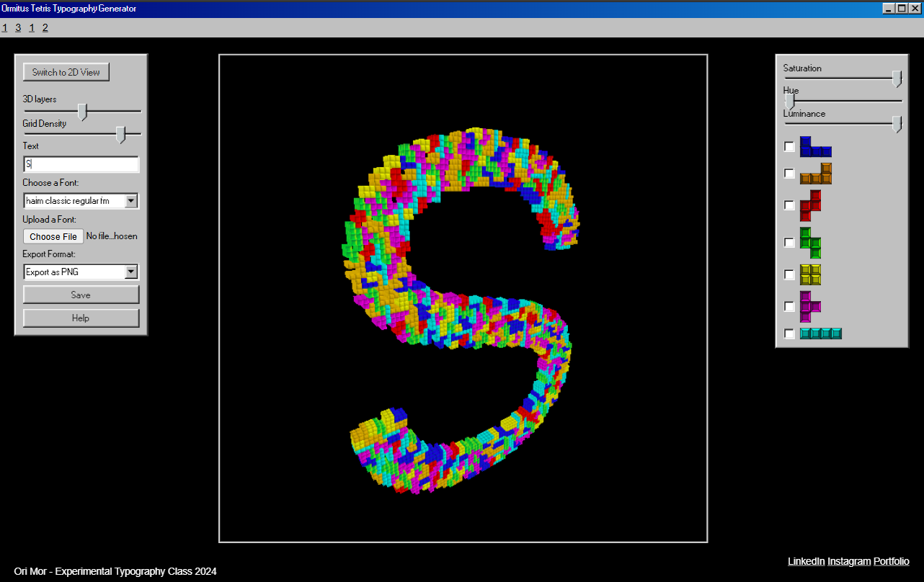Toggle the orange L piece checkbox
The width and height of the screenshot is (924, 582).
(789, 174)
